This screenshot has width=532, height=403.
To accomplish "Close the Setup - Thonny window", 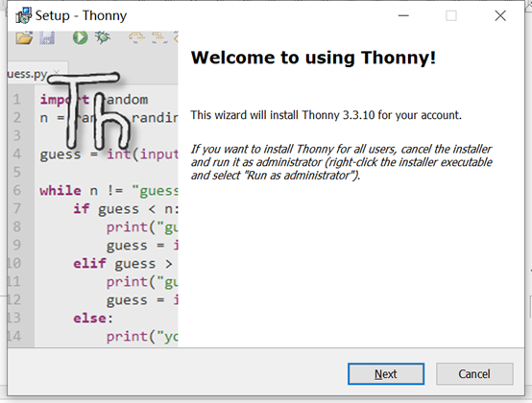I will (500, 15).
